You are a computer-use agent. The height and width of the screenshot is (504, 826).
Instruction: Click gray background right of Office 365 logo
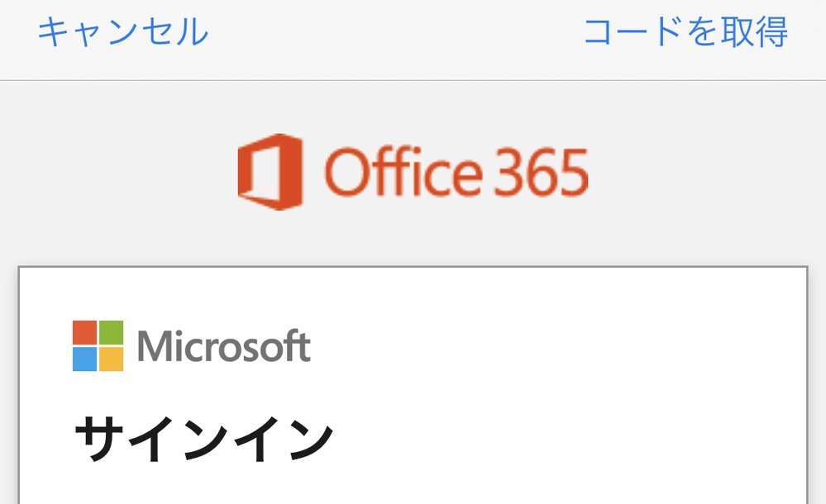pyautogui.click(x=703, y=173)
